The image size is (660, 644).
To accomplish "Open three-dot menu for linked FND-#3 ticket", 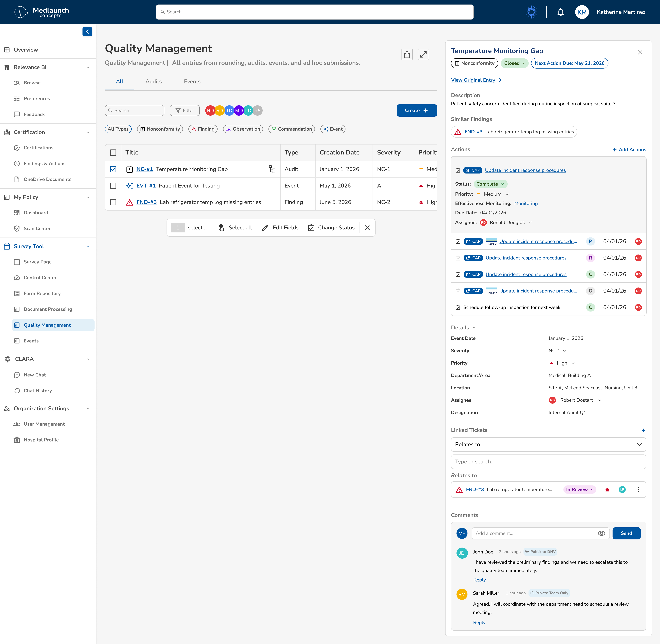I will pos(638,489).
